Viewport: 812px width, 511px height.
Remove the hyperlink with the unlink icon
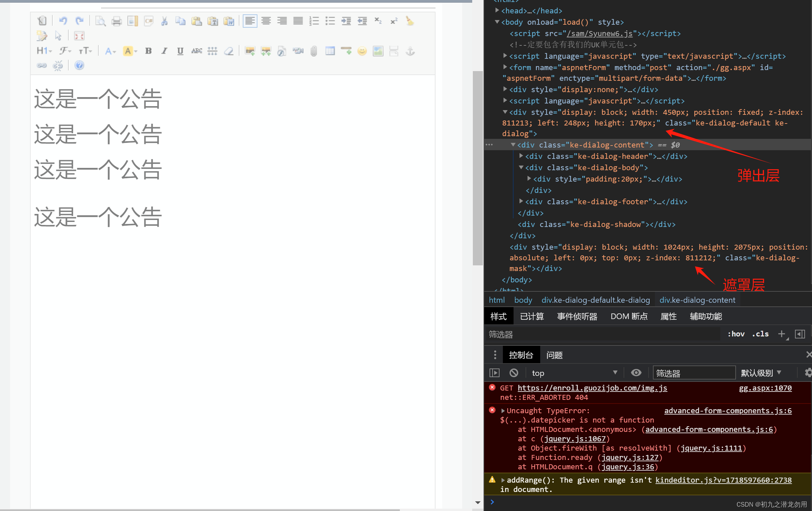58,65
